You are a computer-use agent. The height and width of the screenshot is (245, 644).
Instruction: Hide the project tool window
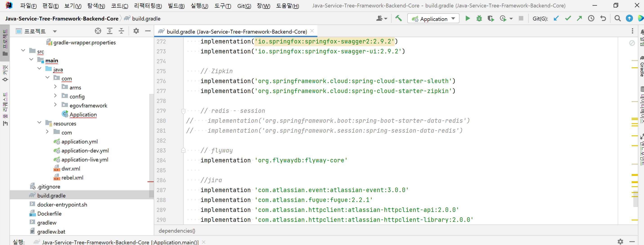[x=148, y=31]
